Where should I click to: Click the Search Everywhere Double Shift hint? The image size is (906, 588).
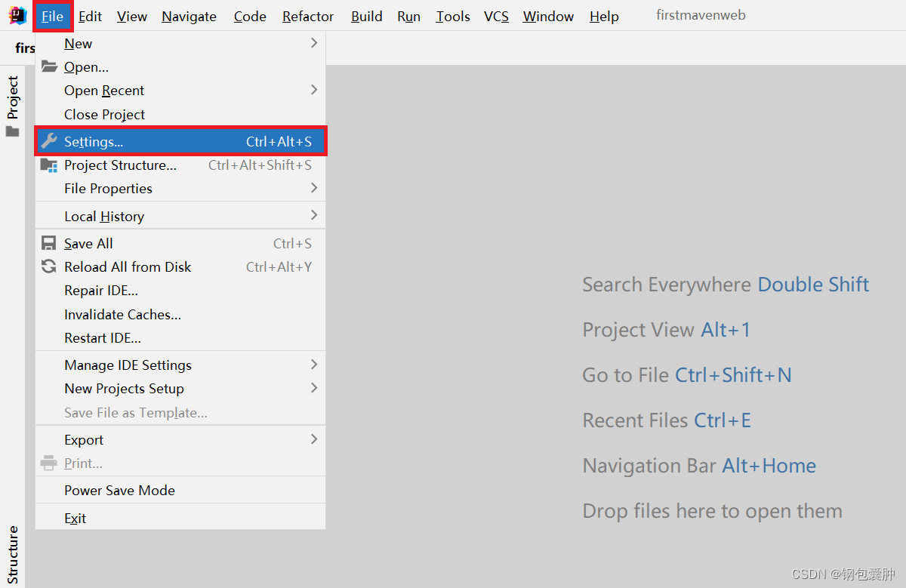(726, 285)
